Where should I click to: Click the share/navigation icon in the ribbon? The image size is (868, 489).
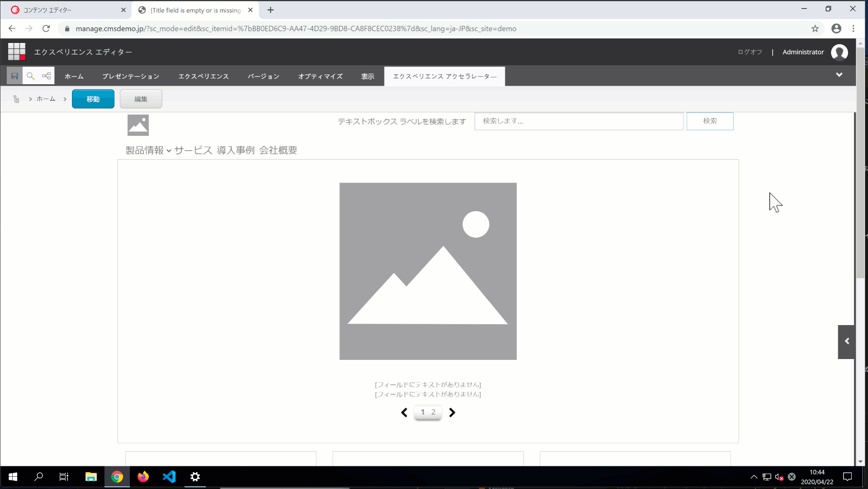(x=47, y=76)
